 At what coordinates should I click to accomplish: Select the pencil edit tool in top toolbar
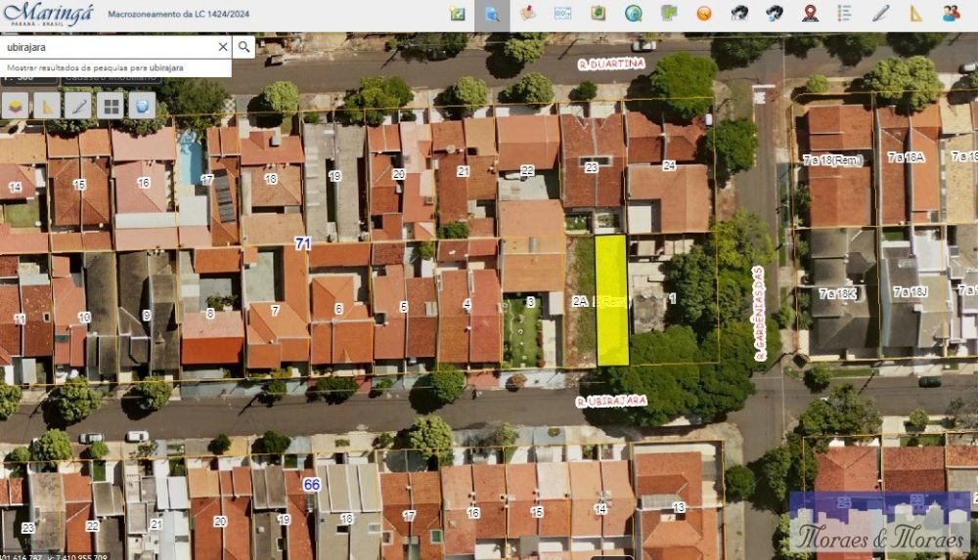coord(880,14)
